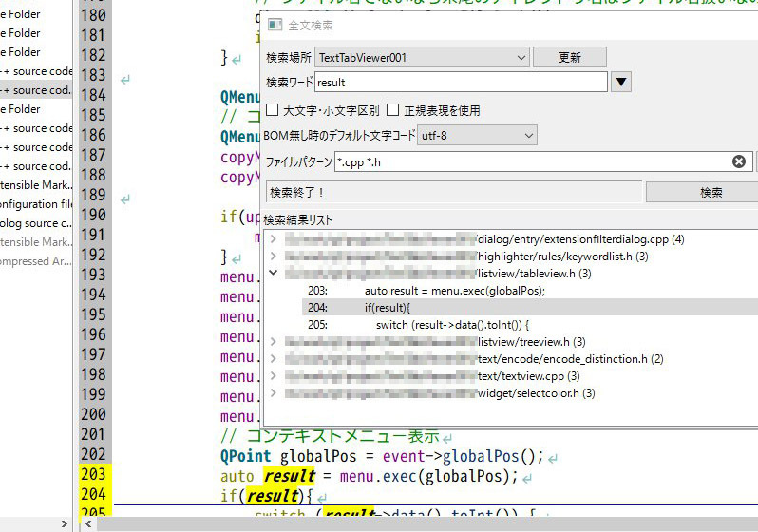The height and width of the screenshot is (532, 758).
Task: Open search word history with black triangle button
Action: tap(620, 83)
